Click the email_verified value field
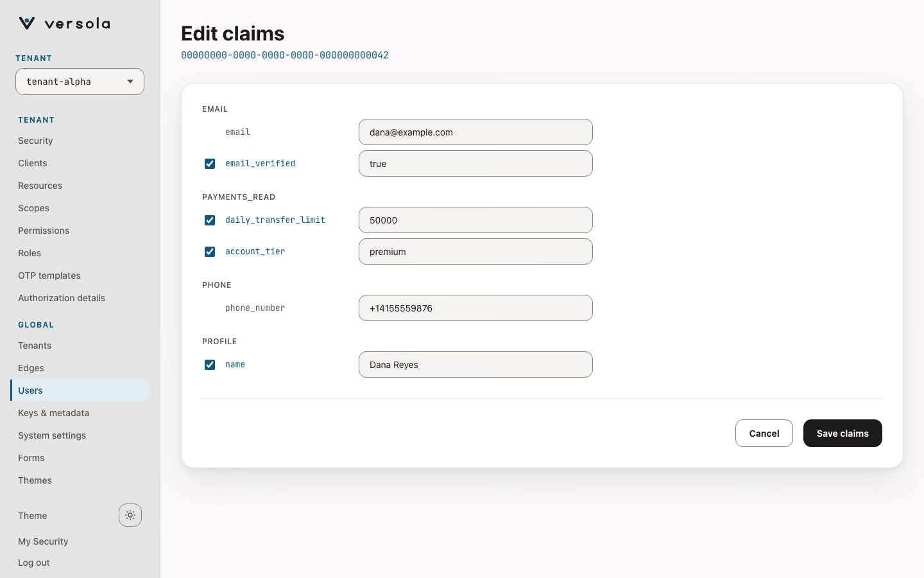 click(475, 164)
